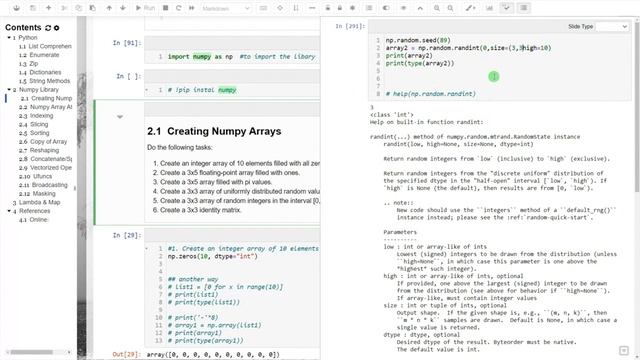Open the Slide Type dropdown
The height and width of the screenshot is (360, 640).
click(x=612, y=27)
